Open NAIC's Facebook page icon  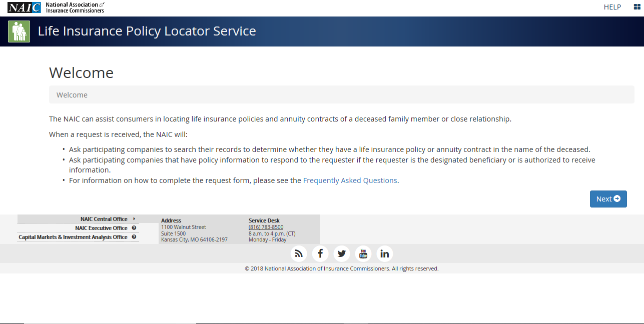(320, 253)
